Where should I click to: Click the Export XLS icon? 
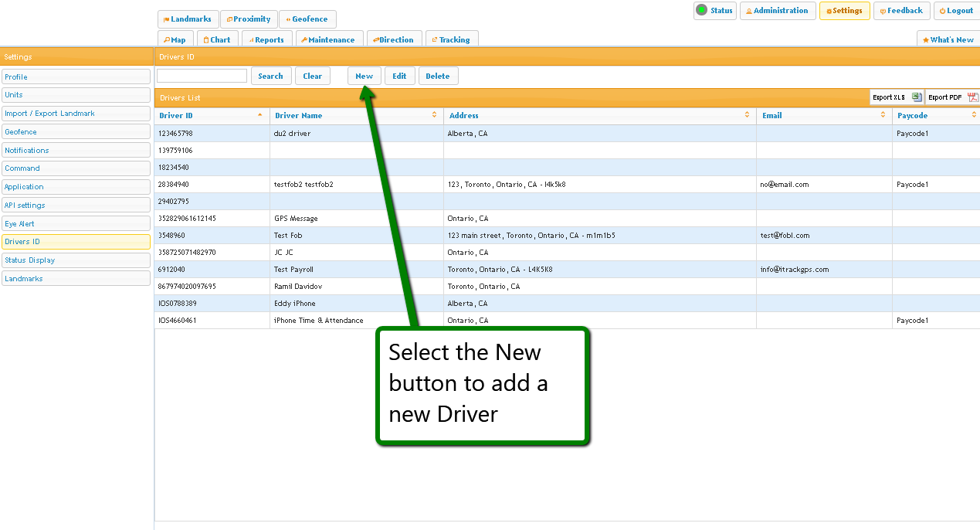[917, 97]
